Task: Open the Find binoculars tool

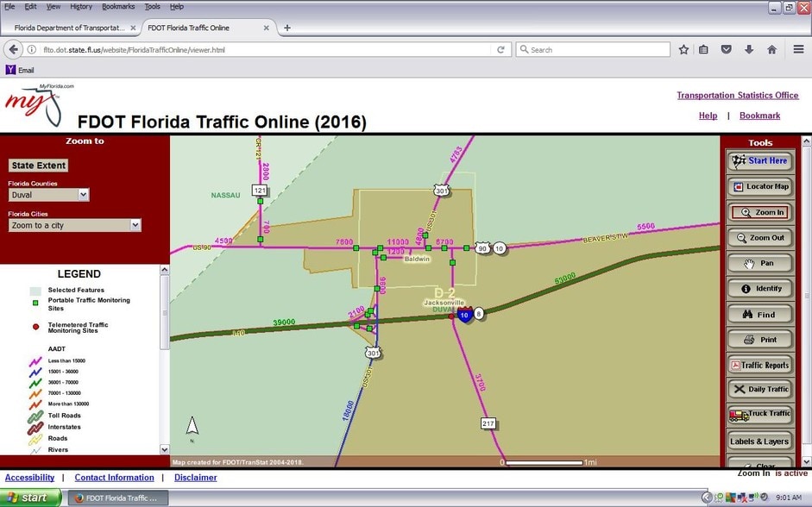Action: coord(760,314)
